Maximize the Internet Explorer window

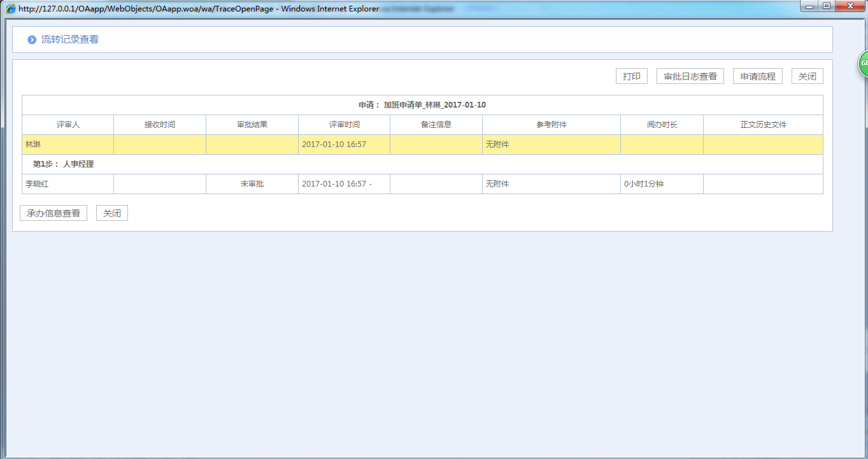(827, 6)
